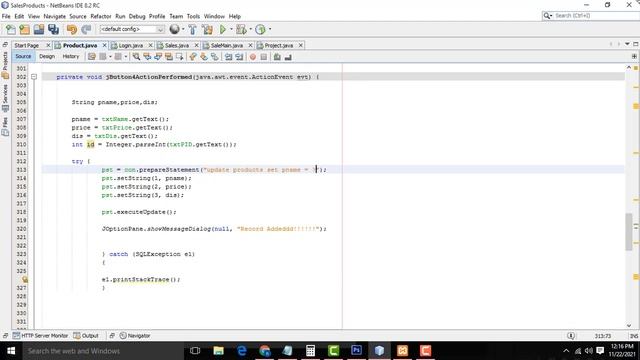Click the Profile Project clock icon
Viewport: 640px width, 360px height.
coord(260,29)
